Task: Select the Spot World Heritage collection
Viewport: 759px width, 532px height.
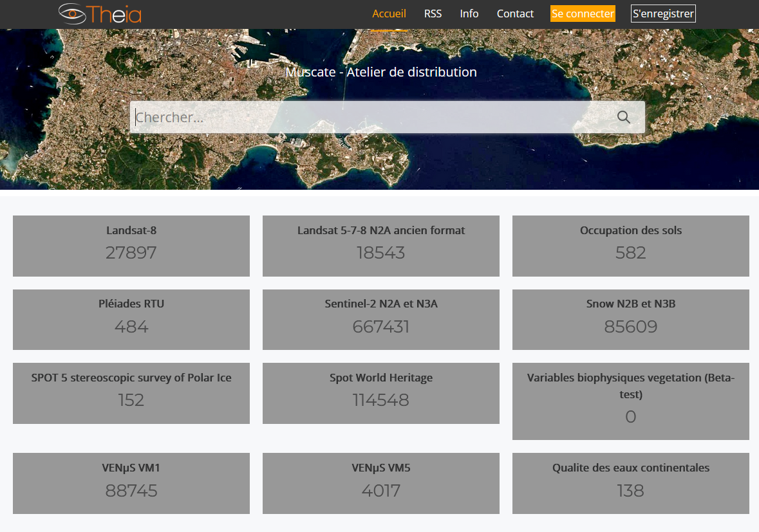Action: [381, 393]
